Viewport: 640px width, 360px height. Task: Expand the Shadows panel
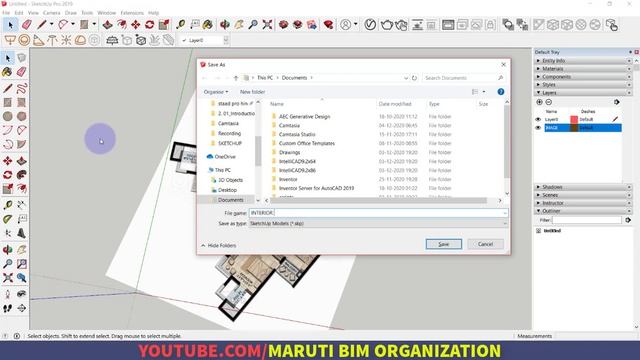[x=583, y=187]
